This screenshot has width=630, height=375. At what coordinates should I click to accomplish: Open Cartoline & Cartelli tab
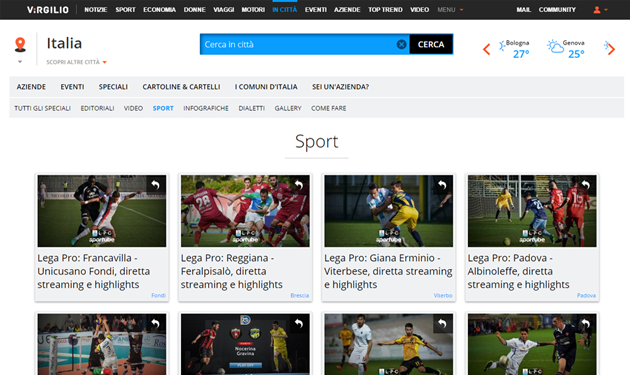pyautogui.click(x=181, y=87)
